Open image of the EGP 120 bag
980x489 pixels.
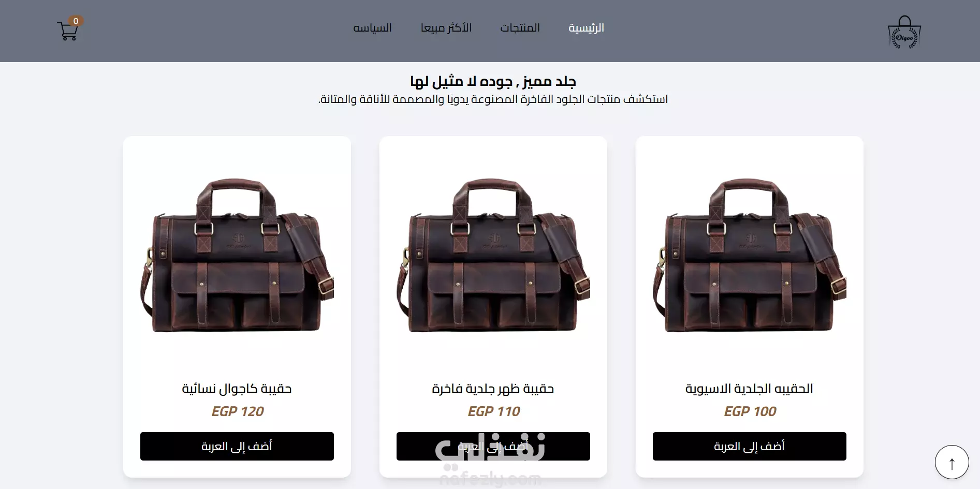coord(237,256)
